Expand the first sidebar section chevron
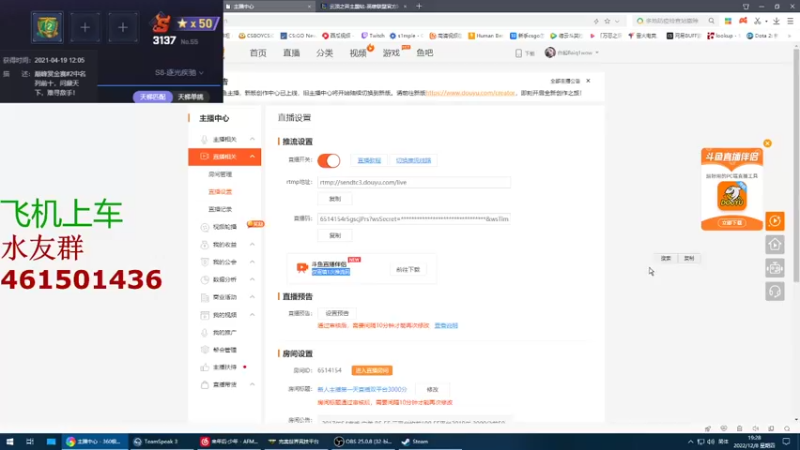Viewport: 800px width, 450px height. [x=252, y=139]
